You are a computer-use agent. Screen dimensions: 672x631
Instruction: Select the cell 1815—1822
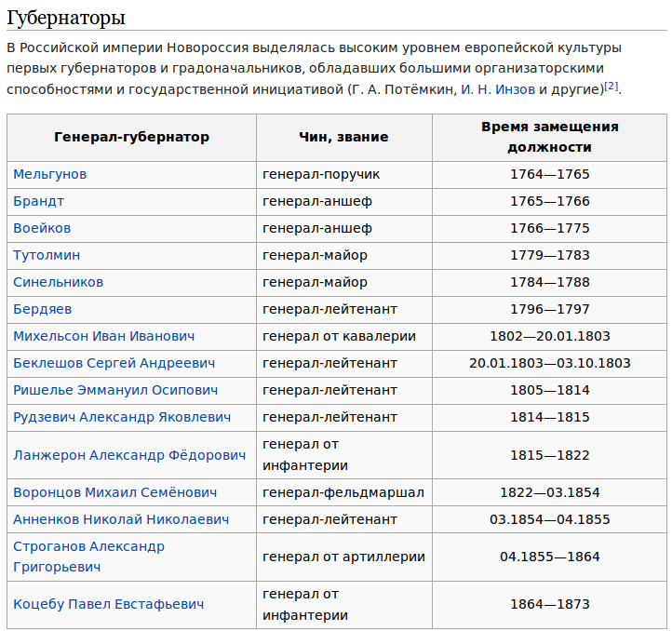click(550, 455)
